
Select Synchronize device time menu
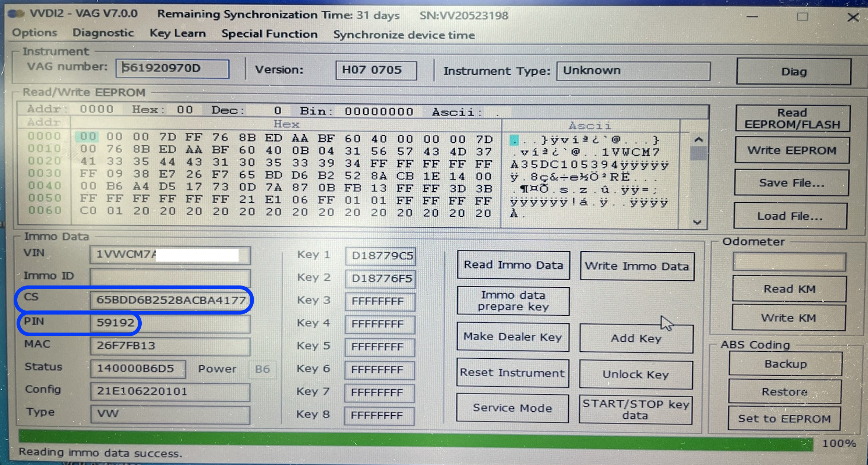(x=404, y=35)
